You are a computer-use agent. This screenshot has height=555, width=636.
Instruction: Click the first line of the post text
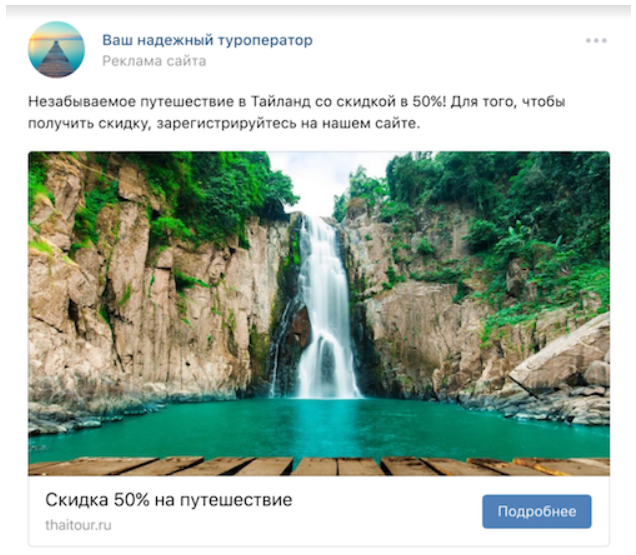[x=297, y=101]
